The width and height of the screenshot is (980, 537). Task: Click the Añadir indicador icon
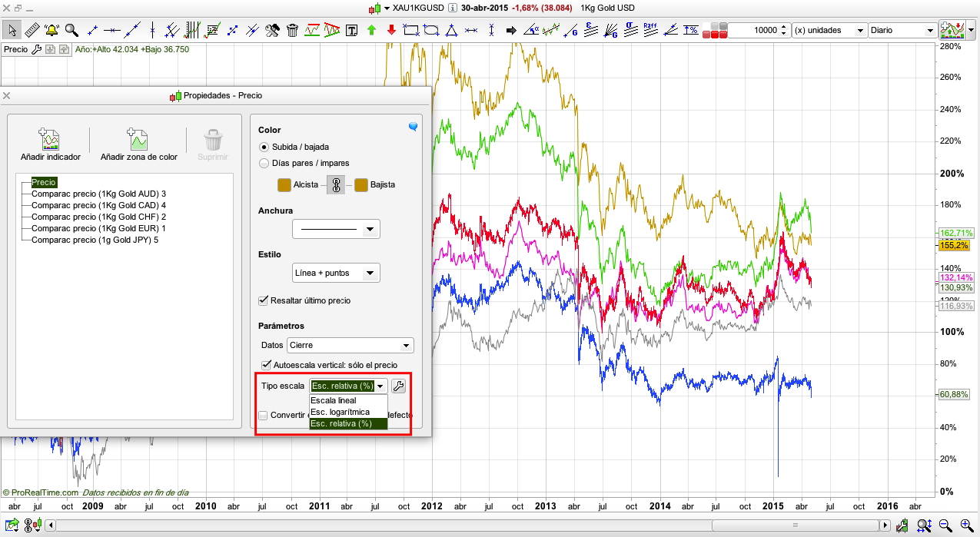coord(50,140)
